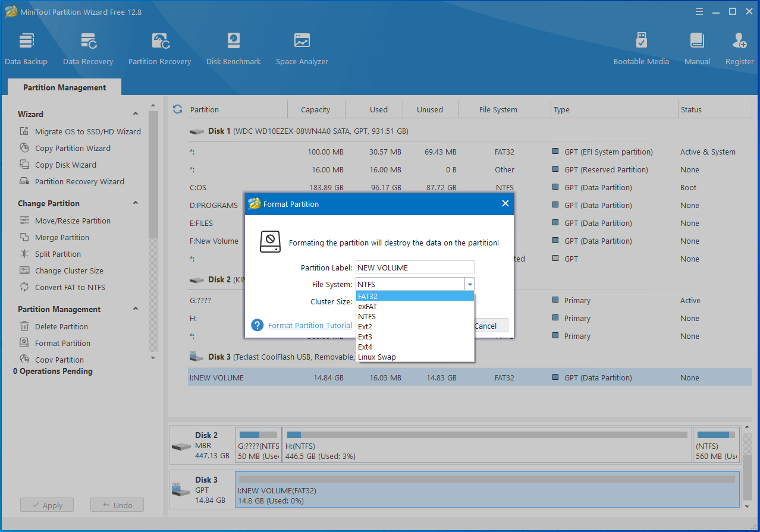Viewport: 760px width, 532px height.
Task: Open Partition Recovery tool
Action: (159, 49)
